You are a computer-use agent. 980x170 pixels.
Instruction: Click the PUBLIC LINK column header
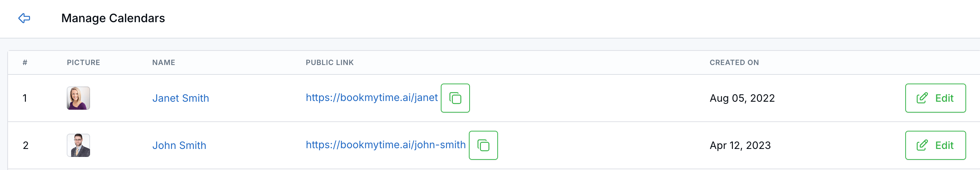[x=330, y=62]
